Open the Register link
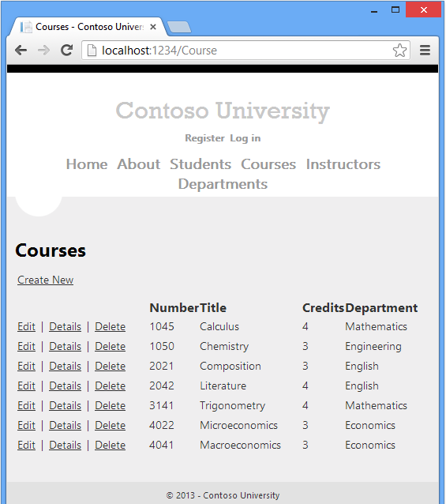This screenshot has width=446, height=504. tap(204, 138)
